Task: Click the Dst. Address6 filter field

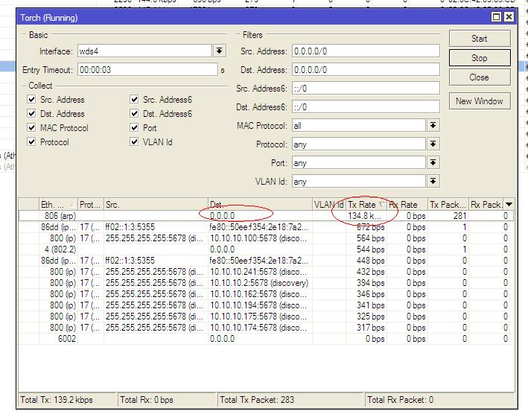Action: pyautogui.click(x=366, y=107)
